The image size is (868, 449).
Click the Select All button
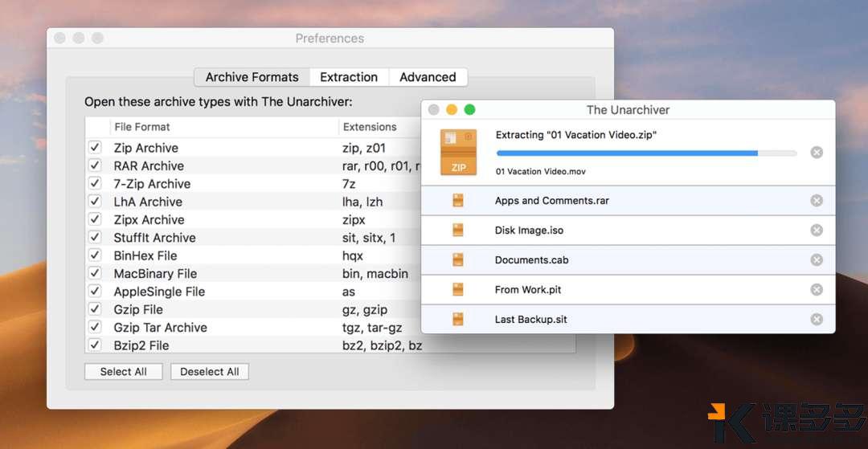pos(124,372)
